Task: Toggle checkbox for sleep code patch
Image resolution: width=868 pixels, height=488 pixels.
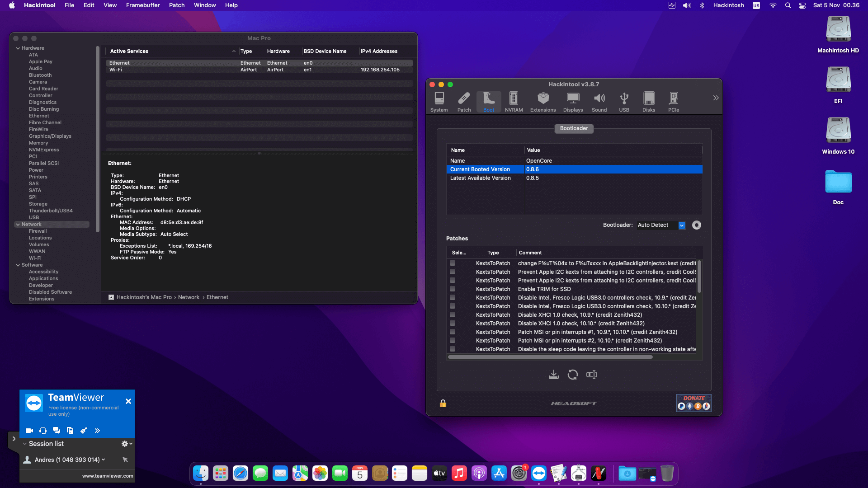Action: tap(453, 349)
